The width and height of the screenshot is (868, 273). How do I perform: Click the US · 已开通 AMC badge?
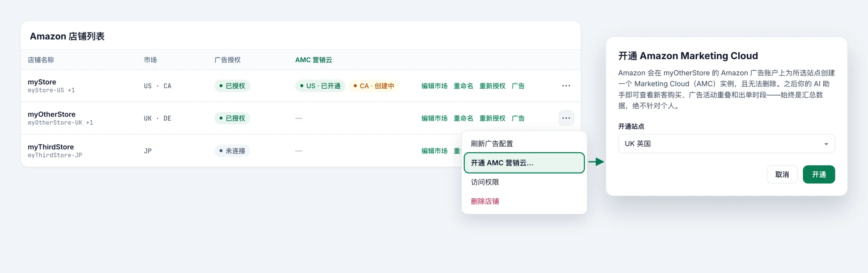(x=320, y=86)
